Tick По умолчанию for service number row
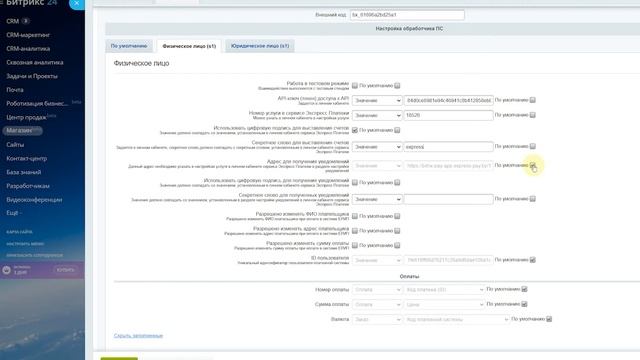 pyautogui.click(x=533, y=115)
